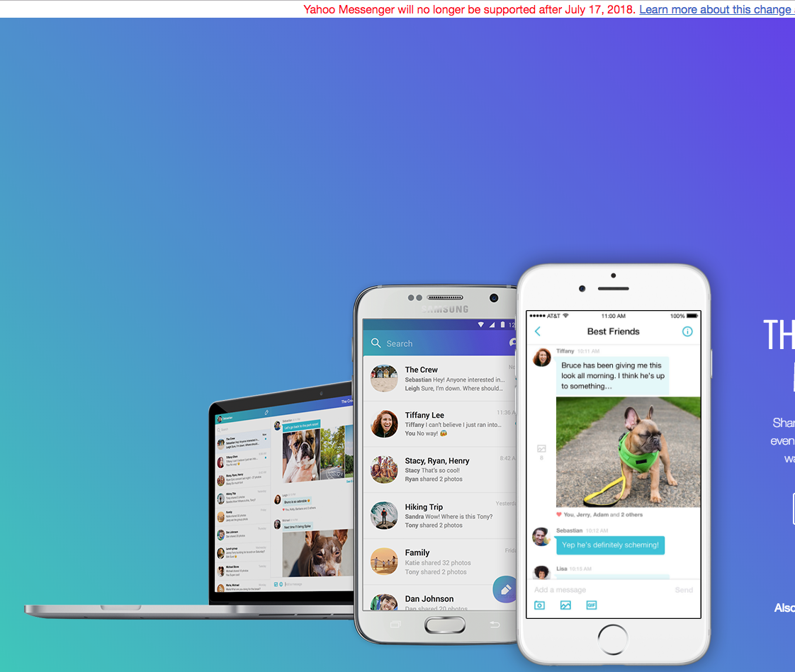Tap the back chevron beside Best Friends

point(538,331)
